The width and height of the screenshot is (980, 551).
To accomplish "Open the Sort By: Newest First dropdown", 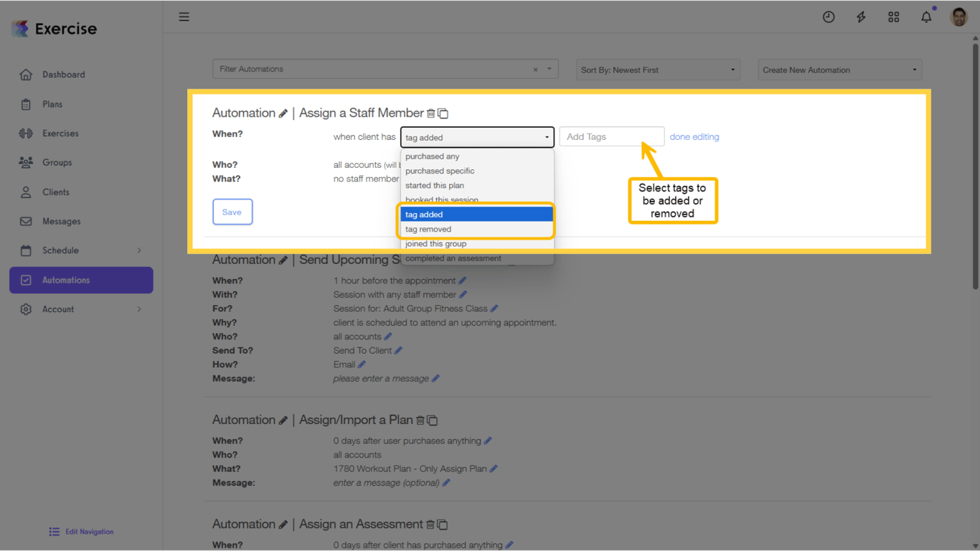I will click(x=657, y=70).
